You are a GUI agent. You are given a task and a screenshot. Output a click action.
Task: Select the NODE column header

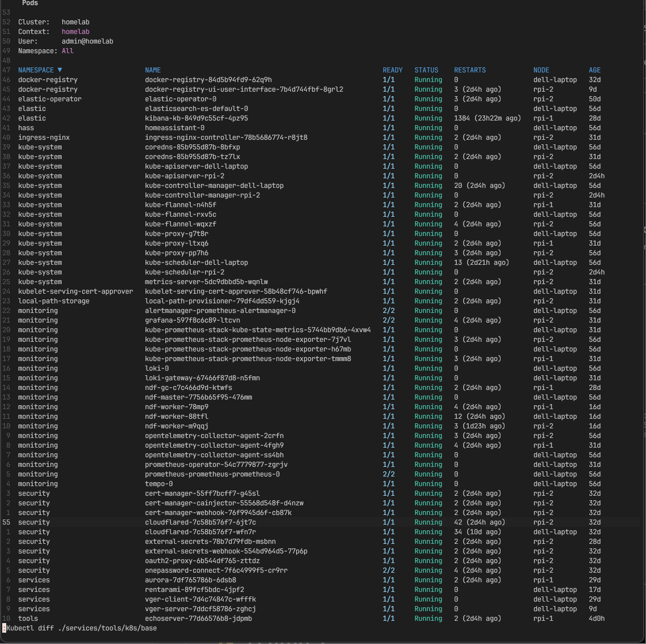click(541, 70)
